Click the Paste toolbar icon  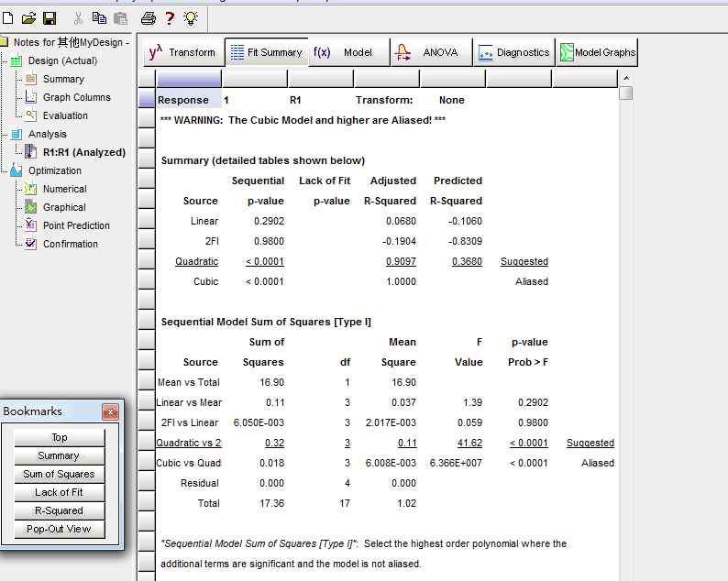[120, 18]
